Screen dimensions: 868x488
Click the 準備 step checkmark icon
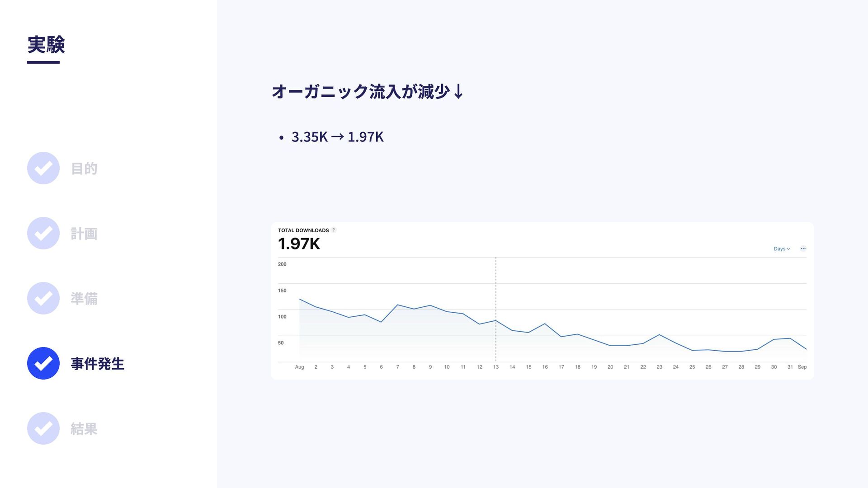pyautogui.click(x=43, y=298)
